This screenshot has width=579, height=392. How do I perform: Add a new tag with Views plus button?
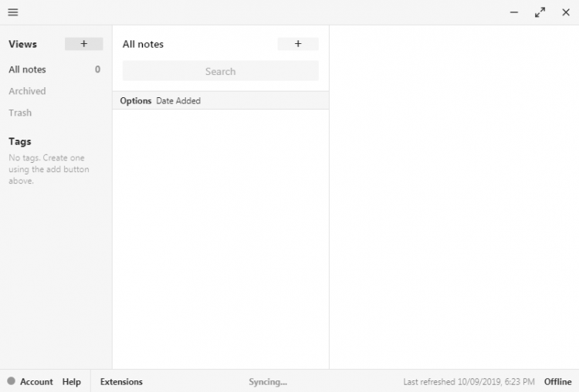pyautogui.click(x=83, y=44)
